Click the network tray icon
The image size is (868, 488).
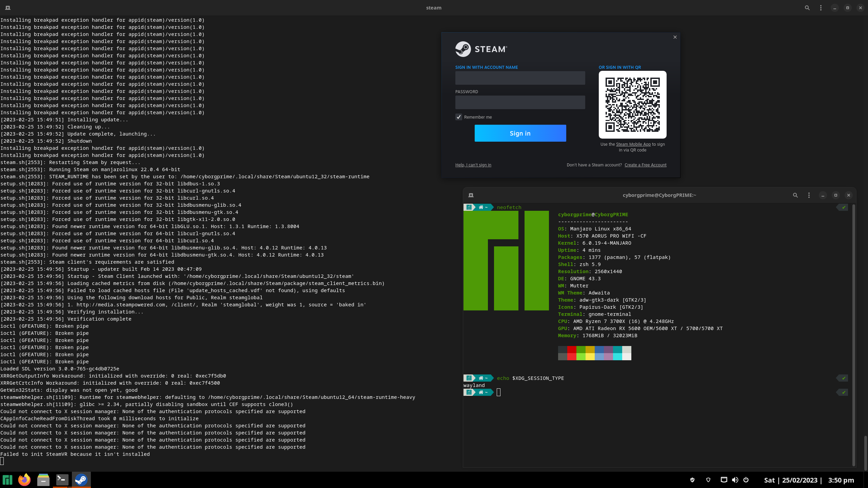724,480
